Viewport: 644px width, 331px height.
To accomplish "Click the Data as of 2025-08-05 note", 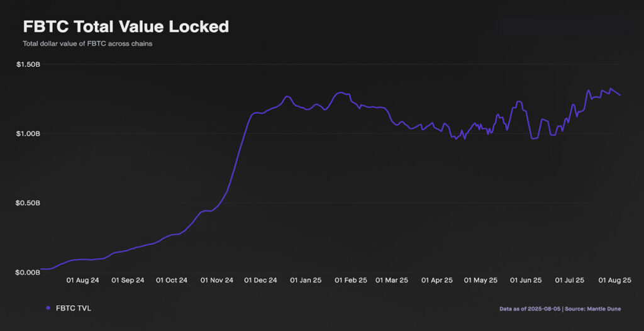I will pyautogui.click(x=530, y=308).
